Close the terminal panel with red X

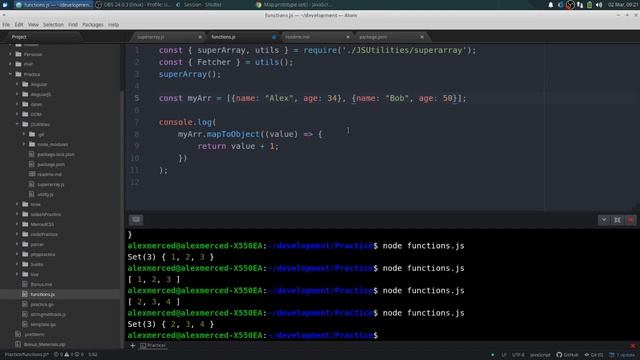[x=631, y=220]
